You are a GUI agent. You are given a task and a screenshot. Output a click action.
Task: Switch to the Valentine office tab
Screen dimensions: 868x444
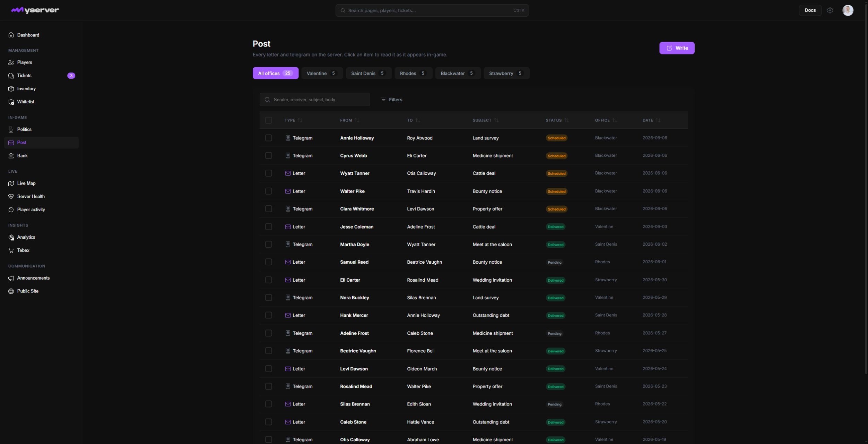tap(322, 73)
